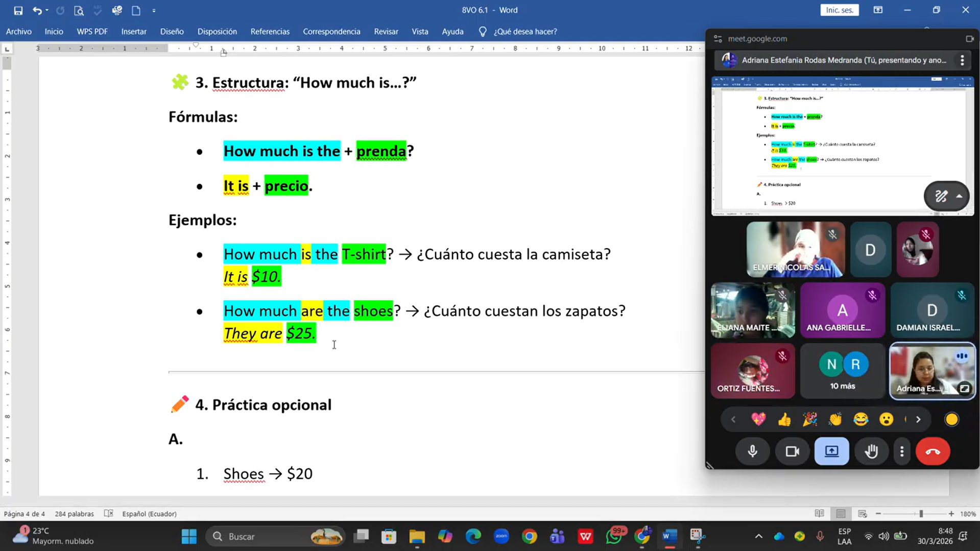Mute the microphone in Google Meet
Screen dimensions: 980x551
752,451
